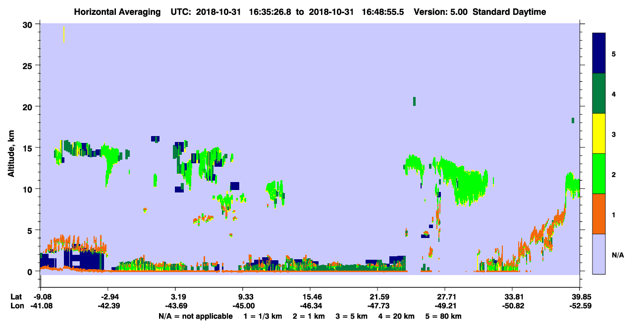Screen dimensions: 644x330
Task: Click latitude value 15.46
Action: pyautogui.click(x=310, y=297)
